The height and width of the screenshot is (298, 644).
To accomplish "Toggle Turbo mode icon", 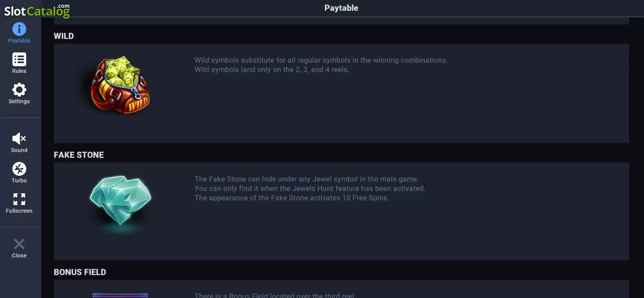I will point(19,169).
